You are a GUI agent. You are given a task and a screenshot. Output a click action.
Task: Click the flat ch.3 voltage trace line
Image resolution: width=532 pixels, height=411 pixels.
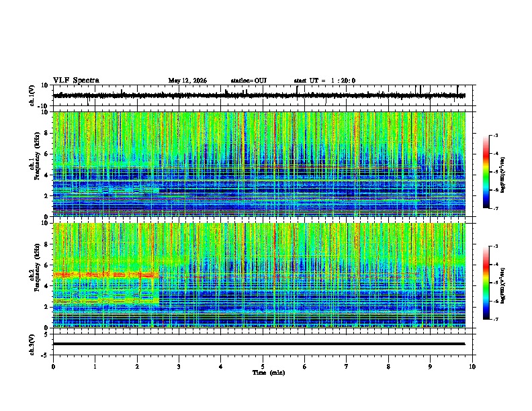pyautogui.click(x=259, y=344)
